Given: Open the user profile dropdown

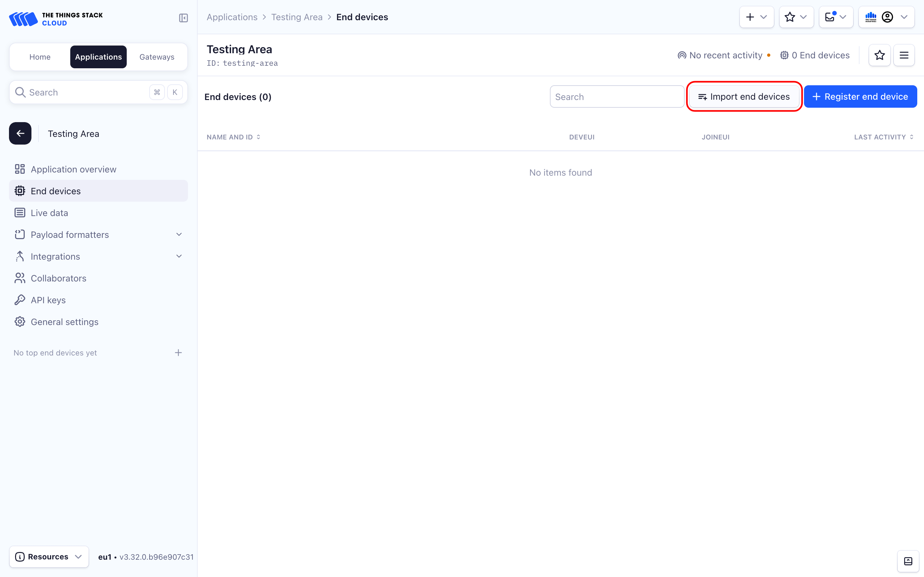Looking at the screenshot, I should click(x=886, y=17).
